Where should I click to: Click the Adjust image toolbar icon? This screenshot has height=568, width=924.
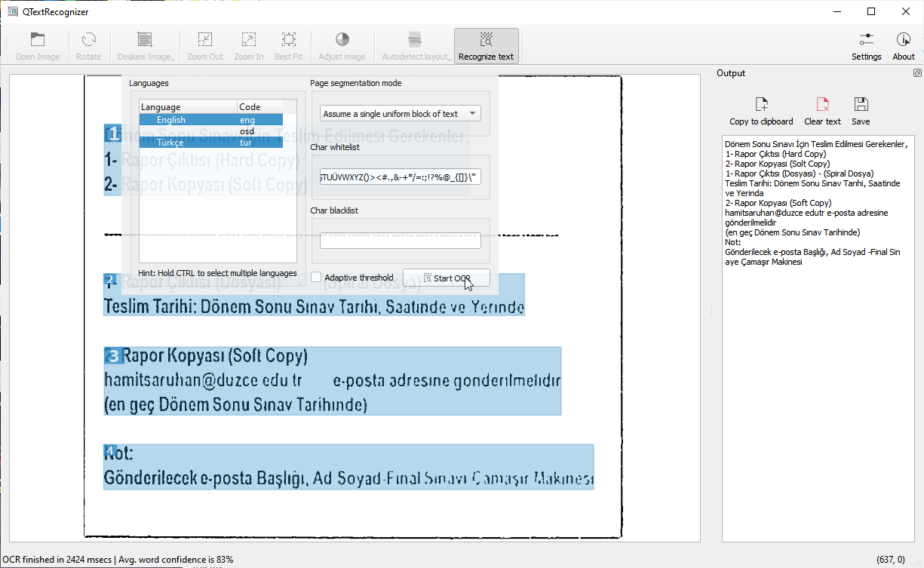(x=342, y=39)
